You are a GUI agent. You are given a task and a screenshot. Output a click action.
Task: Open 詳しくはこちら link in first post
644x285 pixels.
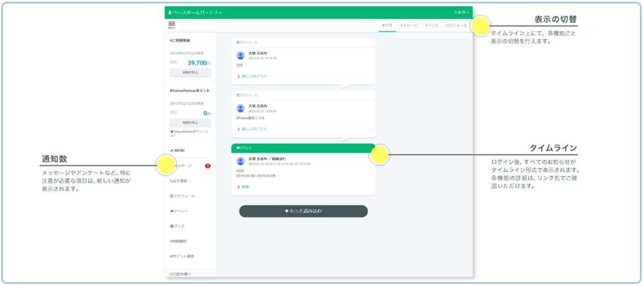pos(254,76)
